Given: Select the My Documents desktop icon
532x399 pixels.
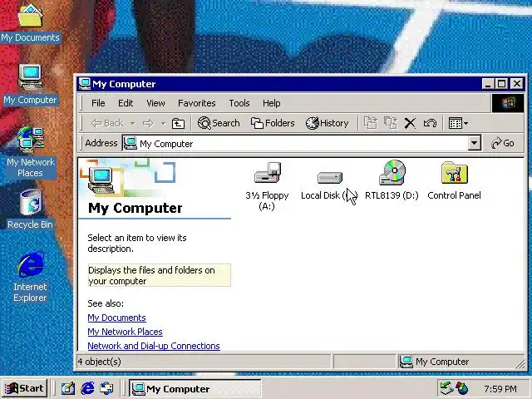Looking at the screenshot, I should pyautogui.click(x=30, y=23).
